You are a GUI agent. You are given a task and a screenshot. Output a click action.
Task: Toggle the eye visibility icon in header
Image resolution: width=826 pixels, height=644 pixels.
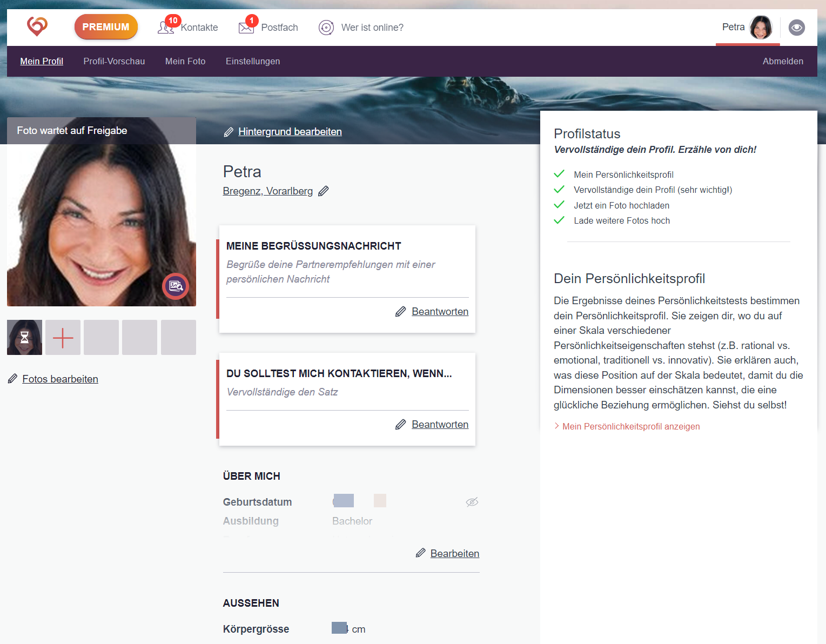[797, 28]
